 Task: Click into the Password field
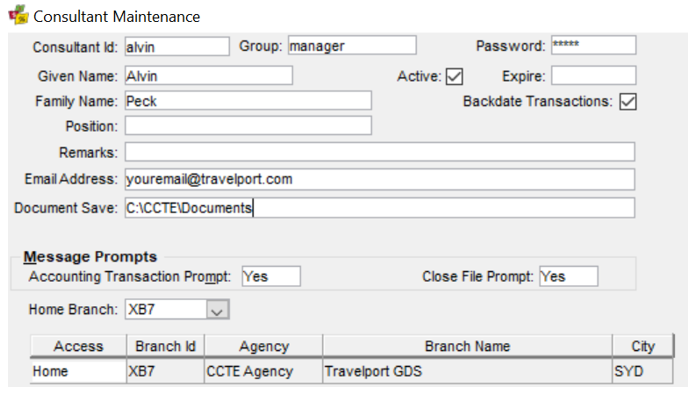tap(594, 45)
